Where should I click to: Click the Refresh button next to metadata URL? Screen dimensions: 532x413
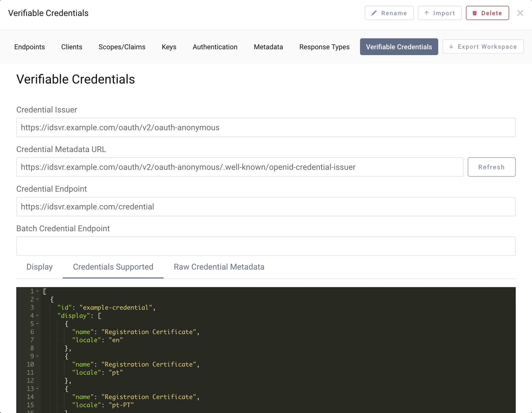point(491,167)
